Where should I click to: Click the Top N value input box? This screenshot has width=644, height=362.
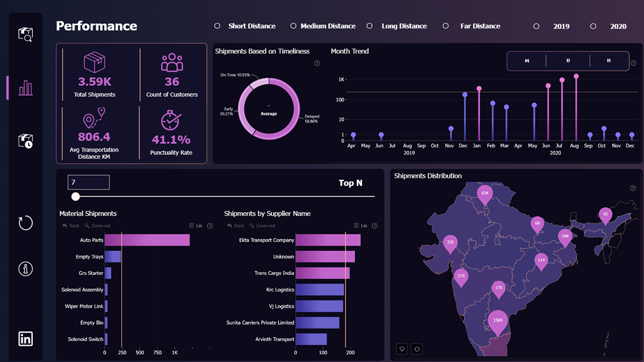89,182
